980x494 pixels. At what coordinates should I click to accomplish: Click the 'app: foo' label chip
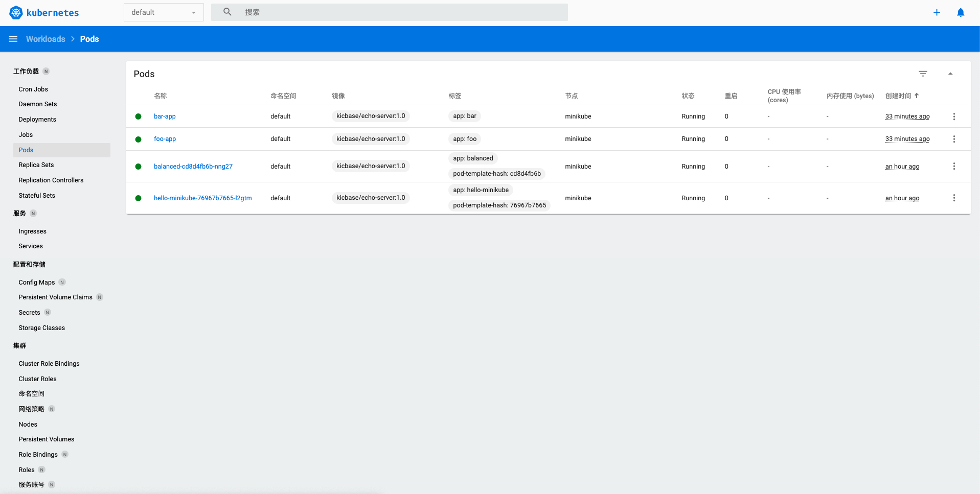coord(465,139)
